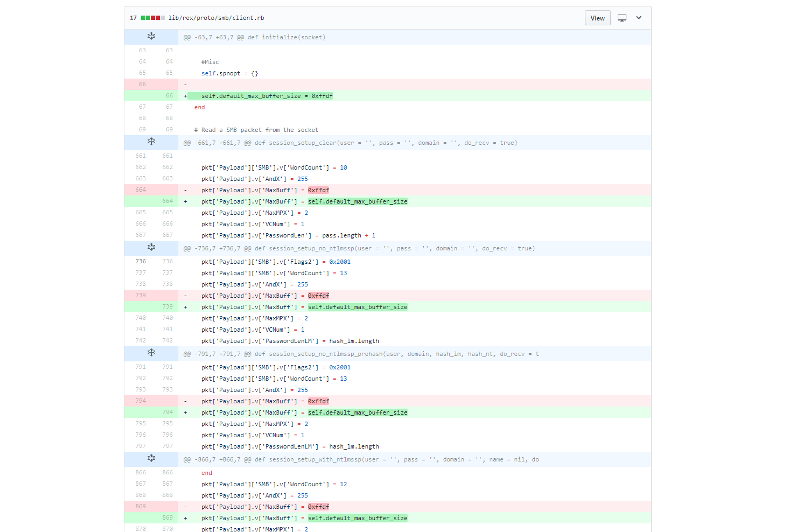Image resolution: width=789 pixels, height=532 pixels.
Task: Expand the @@ -661,7 hunk header region
Action: point(350,142)
